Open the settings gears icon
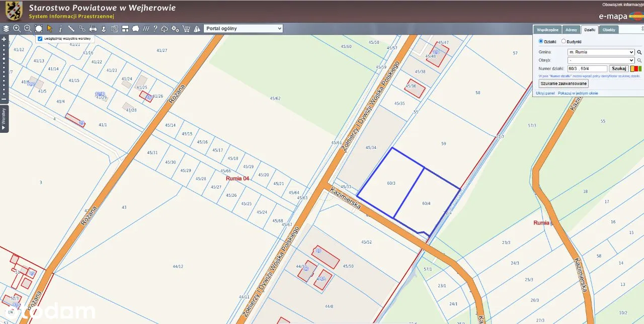This screenshot has width=644, height=324. pyautogui.click(x=175, y=29)
